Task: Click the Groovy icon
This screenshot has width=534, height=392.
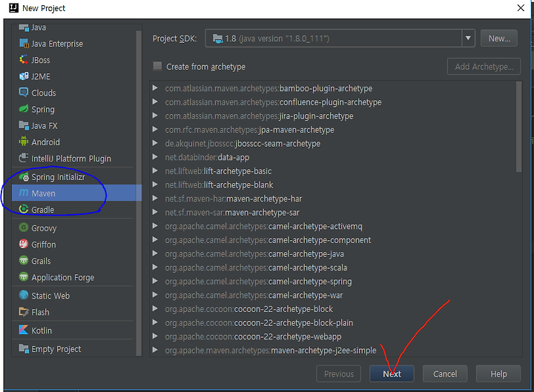Action: coord(24,227)
